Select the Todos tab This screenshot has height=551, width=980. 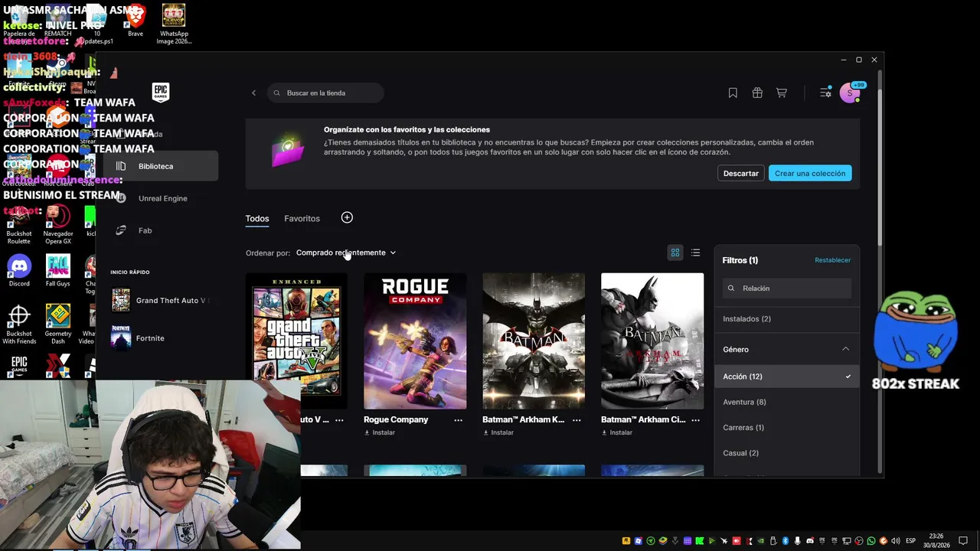click(257, 219)
